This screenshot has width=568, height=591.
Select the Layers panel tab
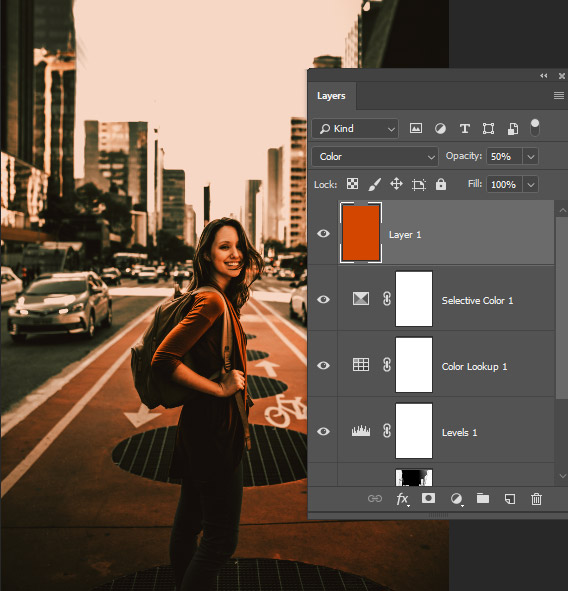331,96
